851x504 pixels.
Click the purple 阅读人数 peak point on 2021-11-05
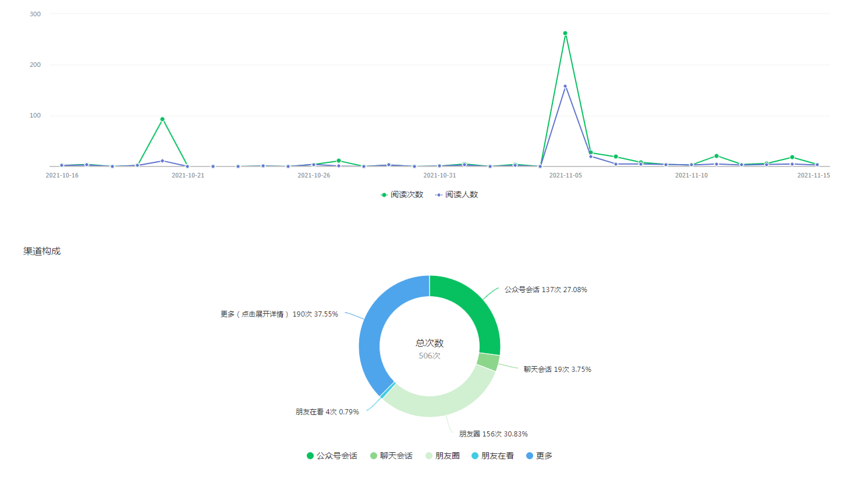[x=565, y=87]
